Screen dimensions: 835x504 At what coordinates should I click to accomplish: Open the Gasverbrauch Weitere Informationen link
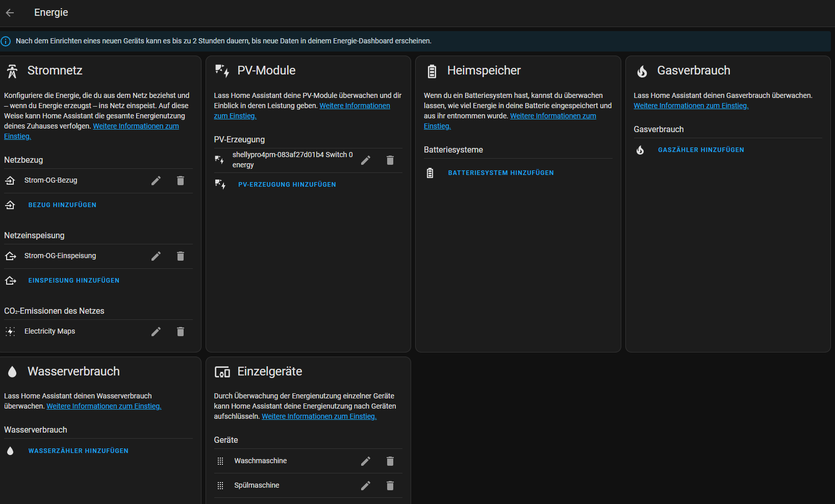coord(691,106)
